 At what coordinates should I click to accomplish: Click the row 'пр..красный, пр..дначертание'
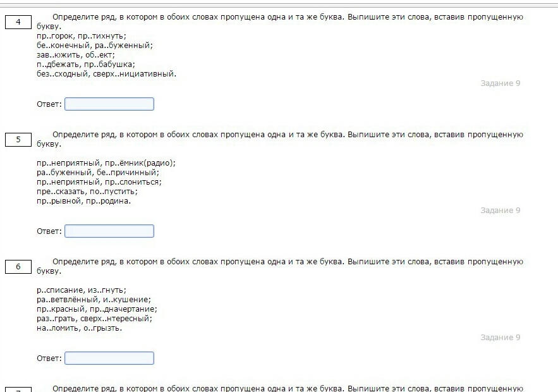[97, 309]
